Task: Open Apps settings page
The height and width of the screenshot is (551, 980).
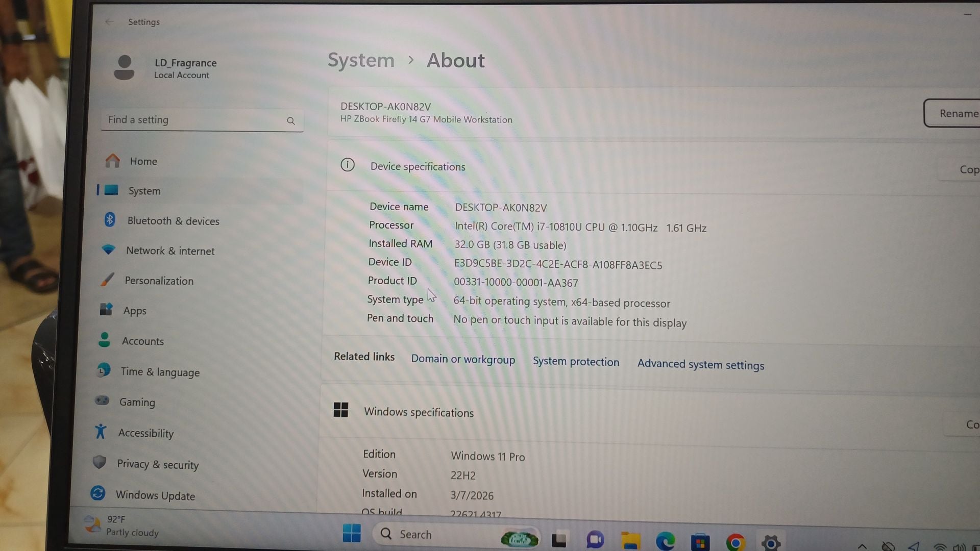Action: tap(197, 311)
